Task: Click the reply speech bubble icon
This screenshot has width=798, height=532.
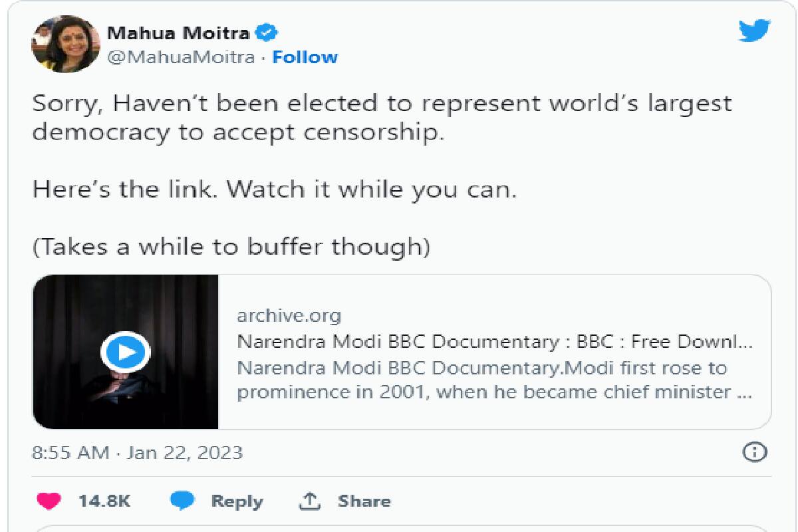Action: tap(182, 501)
